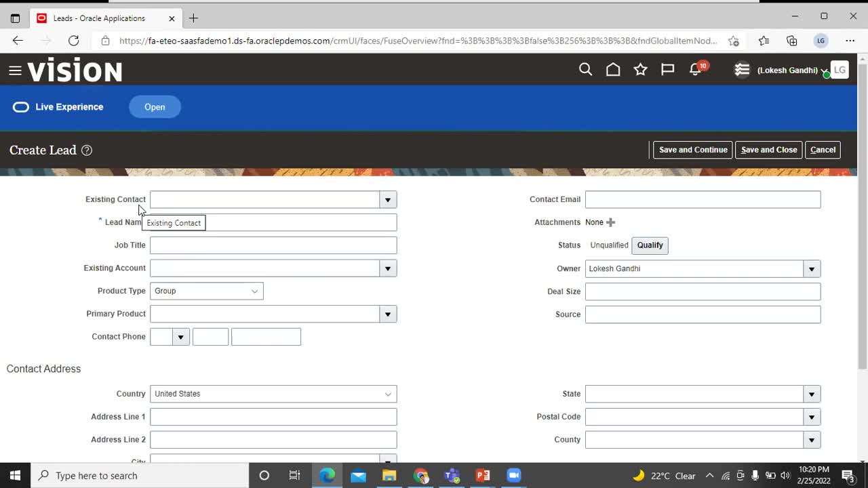Open File Explorer in the taskbar
Image resolution: width=868 pixels, height=488 pixels.
click(x=389, y=475)
